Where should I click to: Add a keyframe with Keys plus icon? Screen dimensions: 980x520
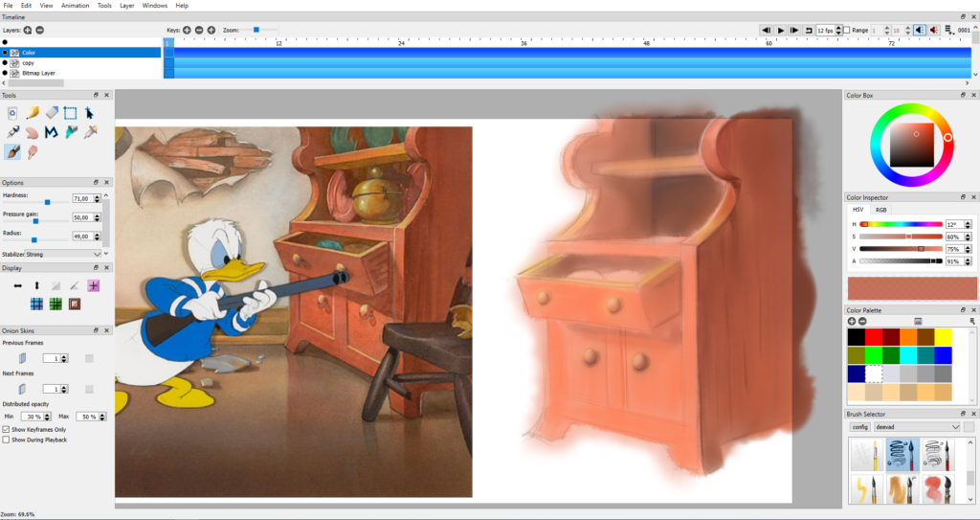(187, 30)
